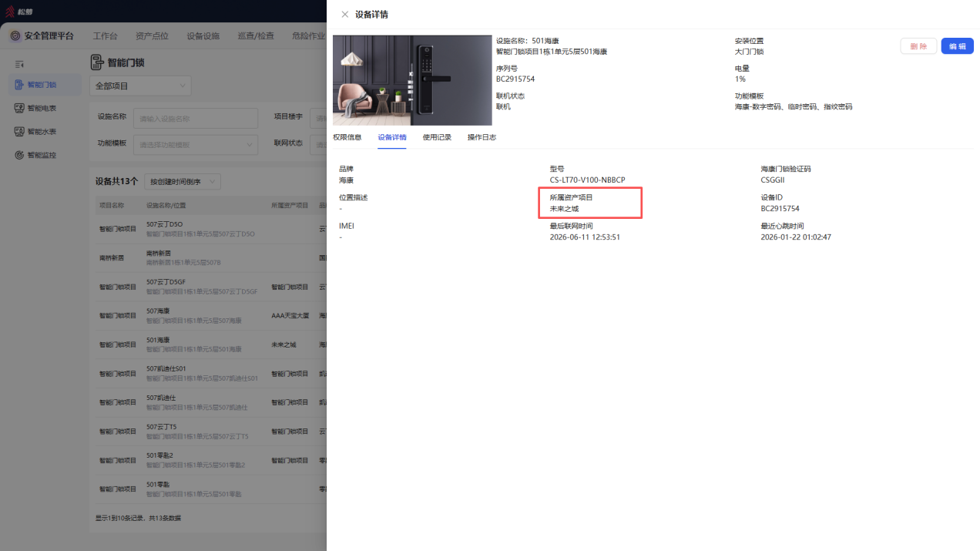Focus the 设备名称 search input
Screen dimensions: 980x551
coord(196,118)
